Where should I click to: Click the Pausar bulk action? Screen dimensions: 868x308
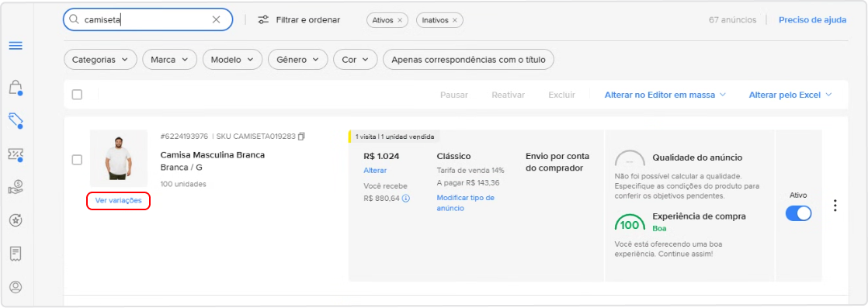click(454, 95)
